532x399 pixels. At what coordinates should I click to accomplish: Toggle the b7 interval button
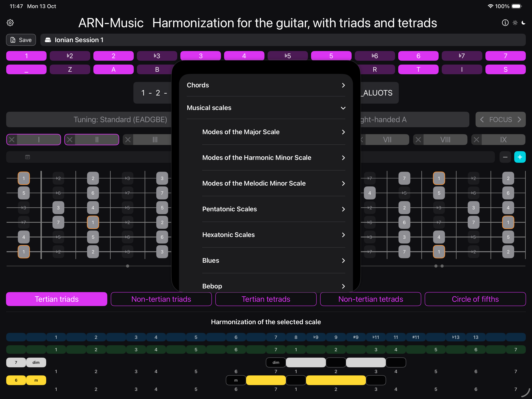pyautogui.click(x=461, y=56)
